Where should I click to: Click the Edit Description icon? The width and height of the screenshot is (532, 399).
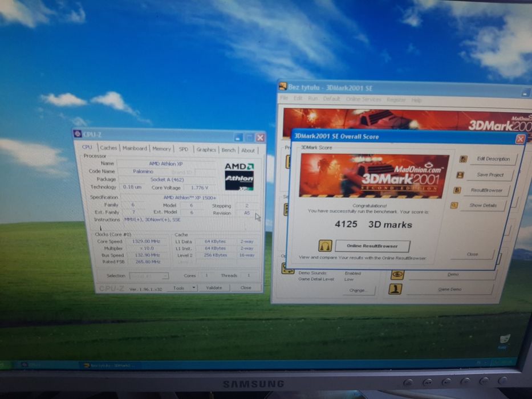pyautogui.click(x=463, y=159)
